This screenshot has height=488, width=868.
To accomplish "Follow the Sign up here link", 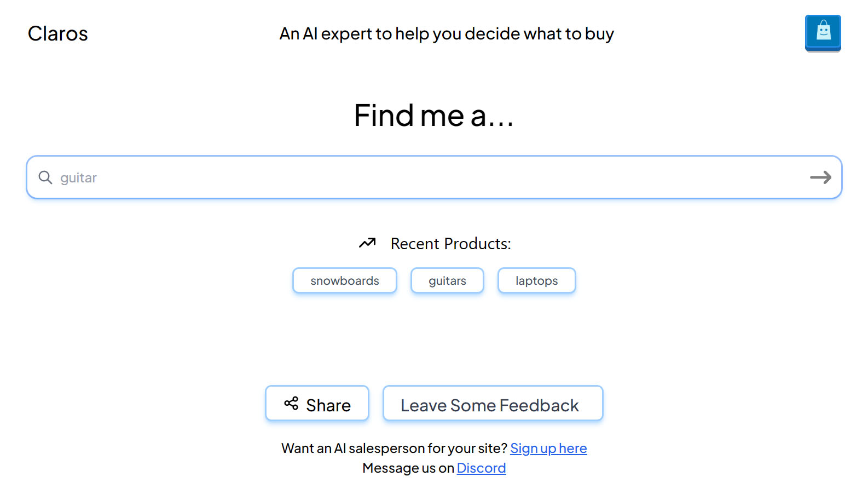I will 548,448.
